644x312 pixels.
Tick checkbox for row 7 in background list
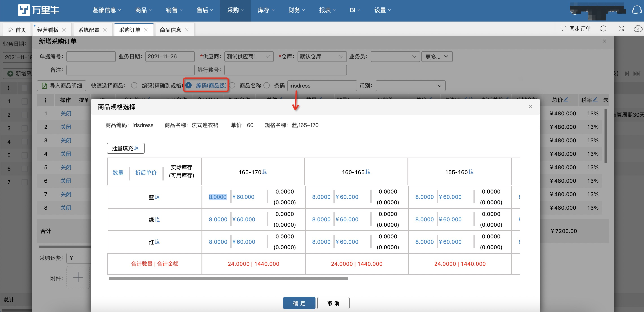pos(24,182)
